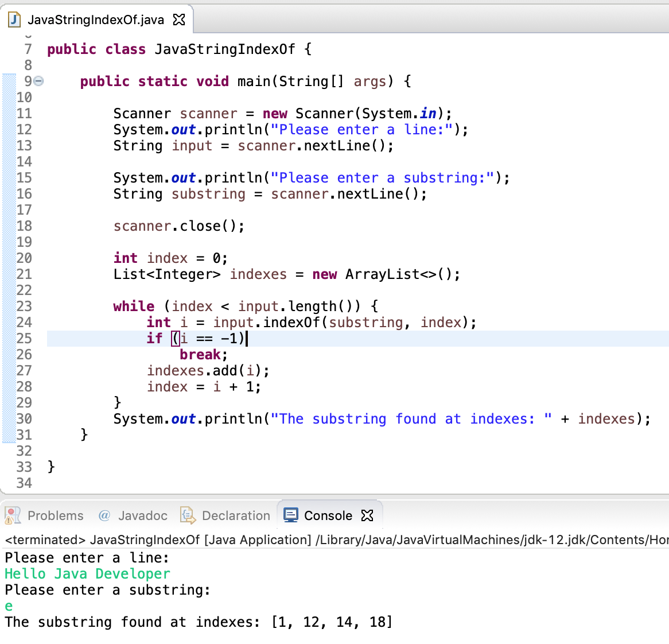Click line number 25 in the gutter

click(24, 338)
